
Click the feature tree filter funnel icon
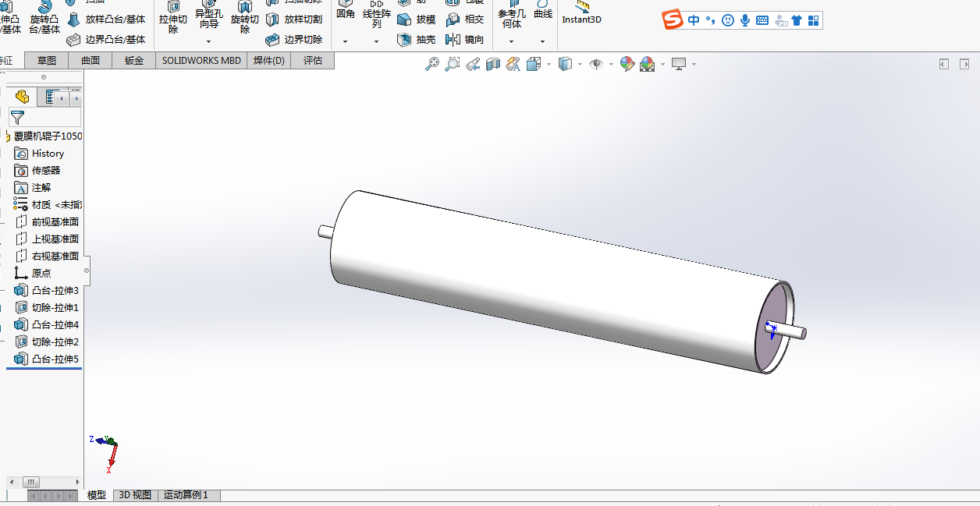17,118
